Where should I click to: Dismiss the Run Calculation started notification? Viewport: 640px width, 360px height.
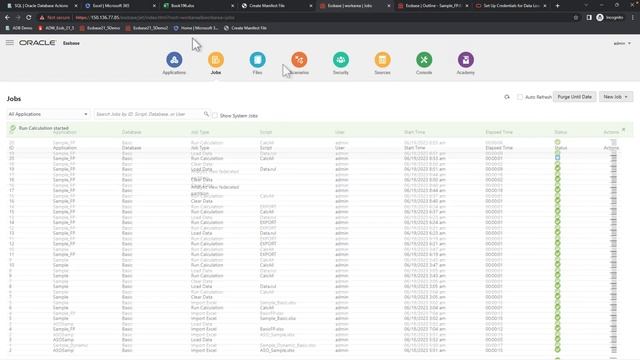click(623, 130)
